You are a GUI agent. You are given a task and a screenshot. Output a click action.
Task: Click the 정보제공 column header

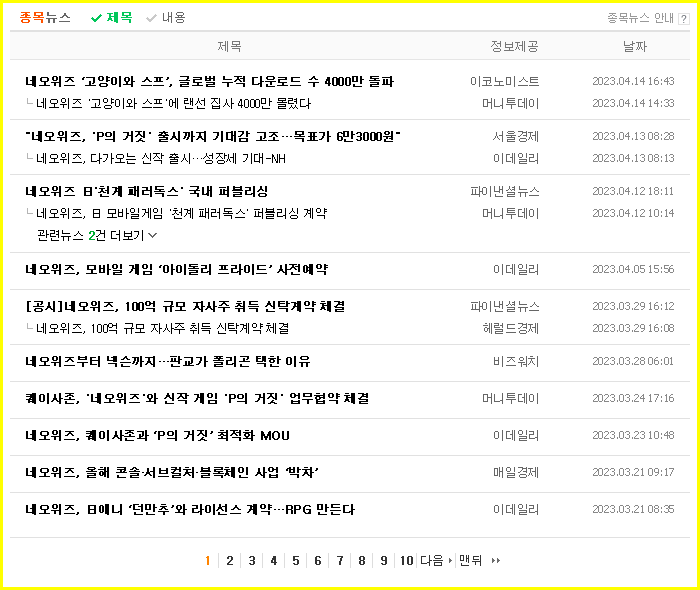pyautogui.click(x=514, y=46)
